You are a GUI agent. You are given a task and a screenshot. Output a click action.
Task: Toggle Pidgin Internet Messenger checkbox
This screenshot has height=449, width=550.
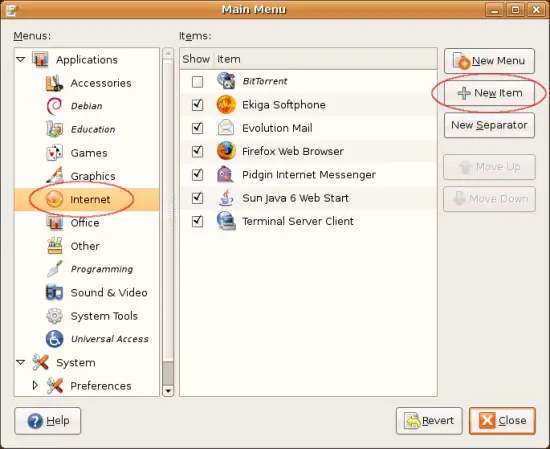tap(197, 175)
